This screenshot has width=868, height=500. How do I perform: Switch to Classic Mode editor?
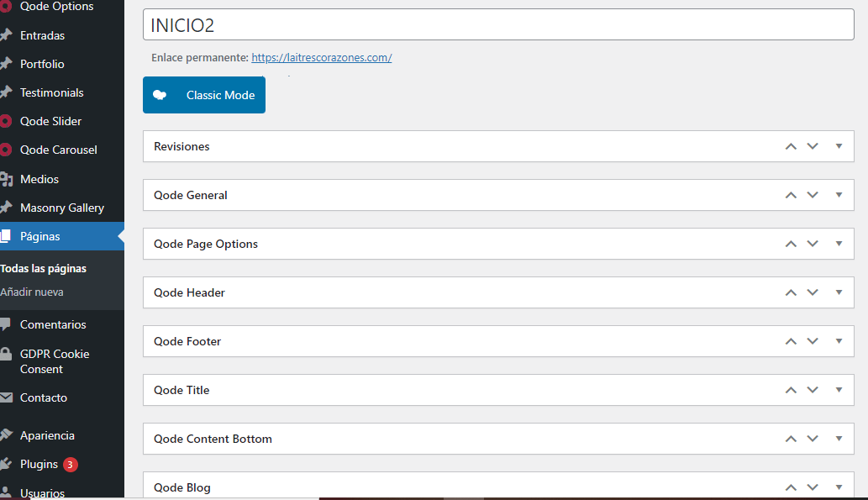click(203, 95)
